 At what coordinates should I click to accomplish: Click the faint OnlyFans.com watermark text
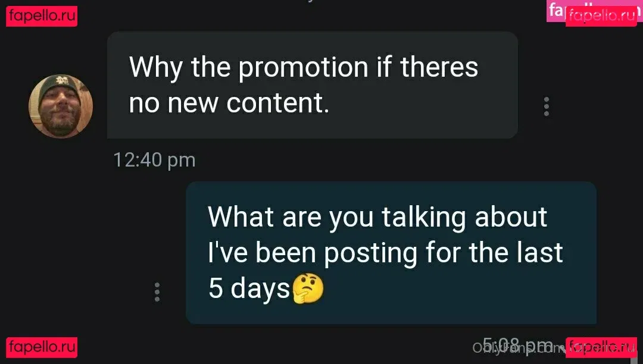(x=519, y=348)
